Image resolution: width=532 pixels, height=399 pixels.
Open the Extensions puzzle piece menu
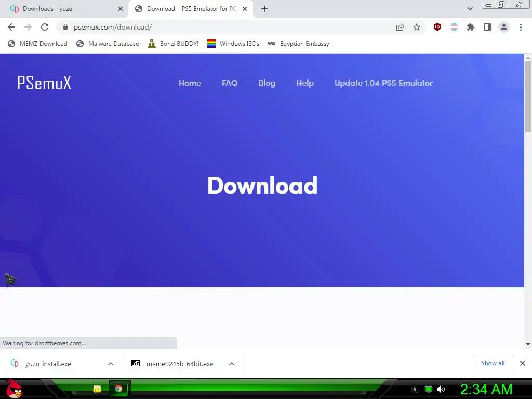coord(471,27)
